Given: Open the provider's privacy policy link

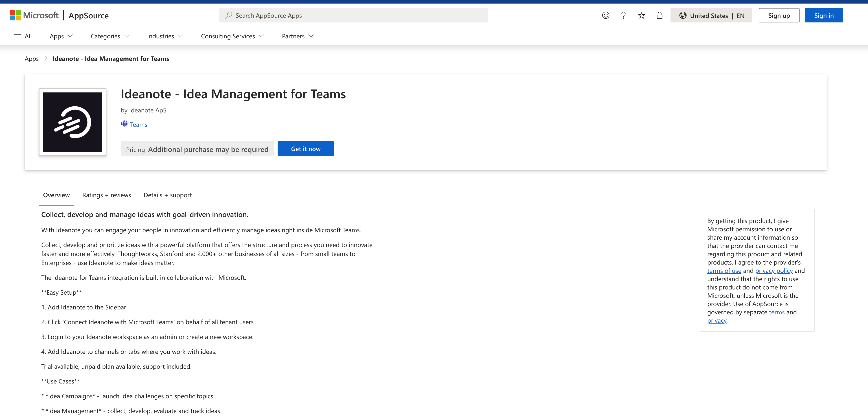Looking at the screenshot, I should click(x=774, y=270).
